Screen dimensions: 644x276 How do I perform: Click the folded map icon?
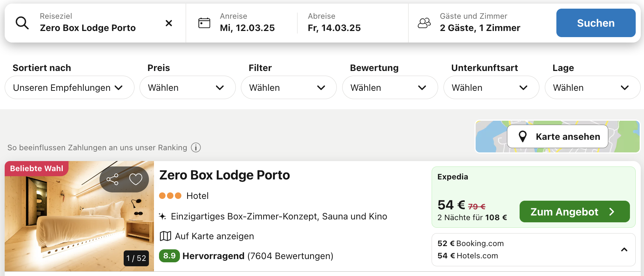pos(166,236)
